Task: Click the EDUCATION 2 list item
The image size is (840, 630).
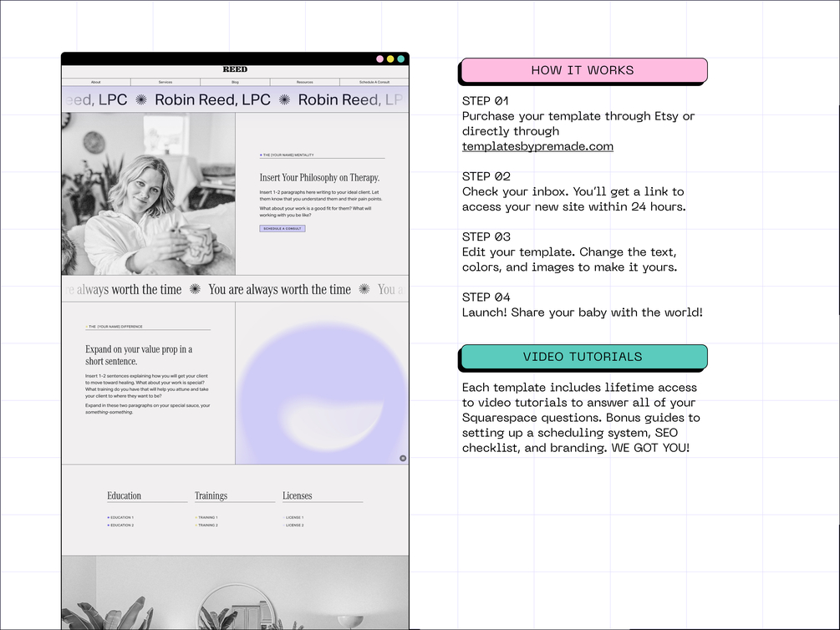Action: 120,525
